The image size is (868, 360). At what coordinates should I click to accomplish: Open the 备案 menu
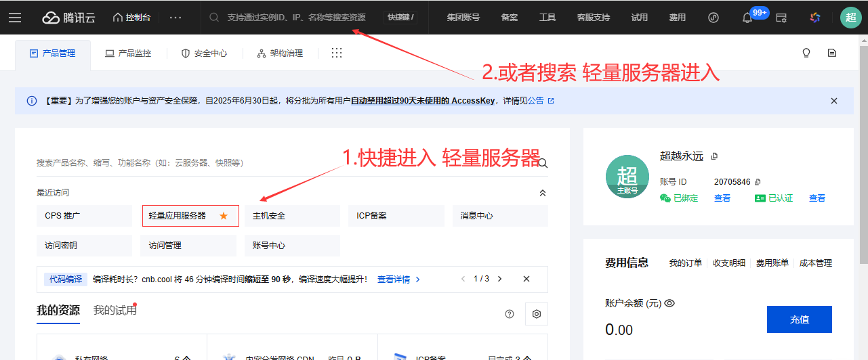pos(510,18)
